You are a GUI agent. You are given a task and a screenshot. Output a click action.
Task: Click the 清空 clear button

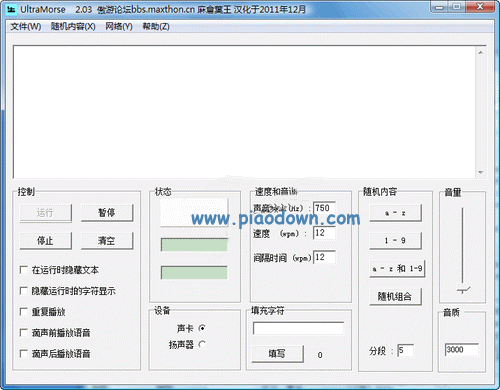(107, 240)
